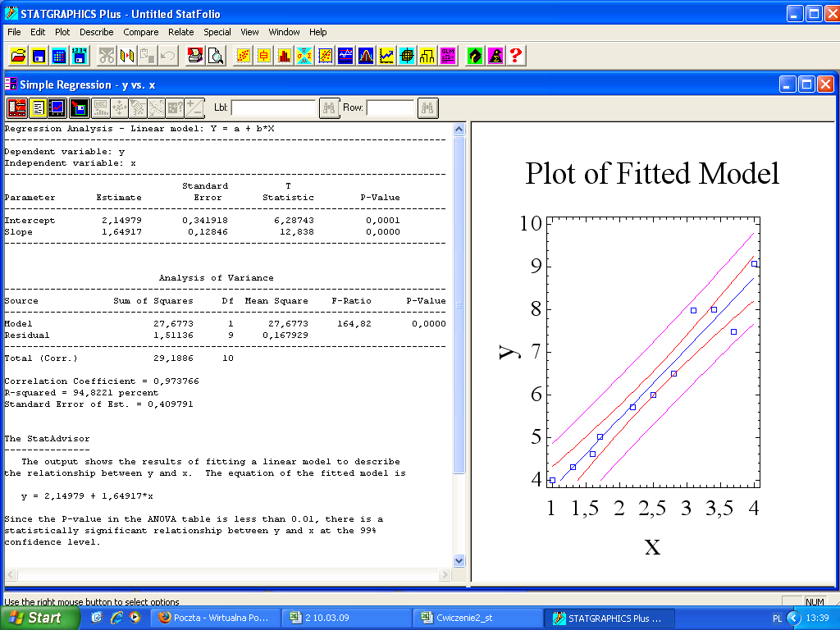The height and width of the screenshot is (630, 840).
Task: Switch to Poczta - Wirtualna Po taskbar item
Action: pos(216,618)
